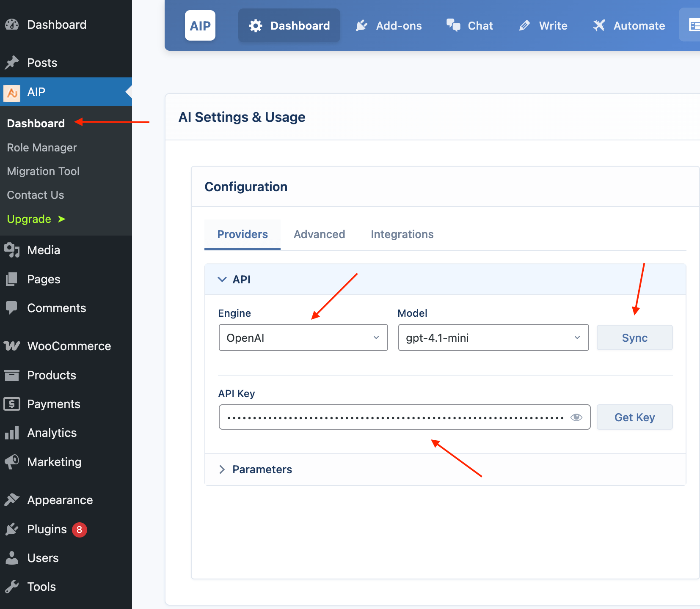700x609 pixels.
Task: Open Users menu
Action: [x=66, y=558]
